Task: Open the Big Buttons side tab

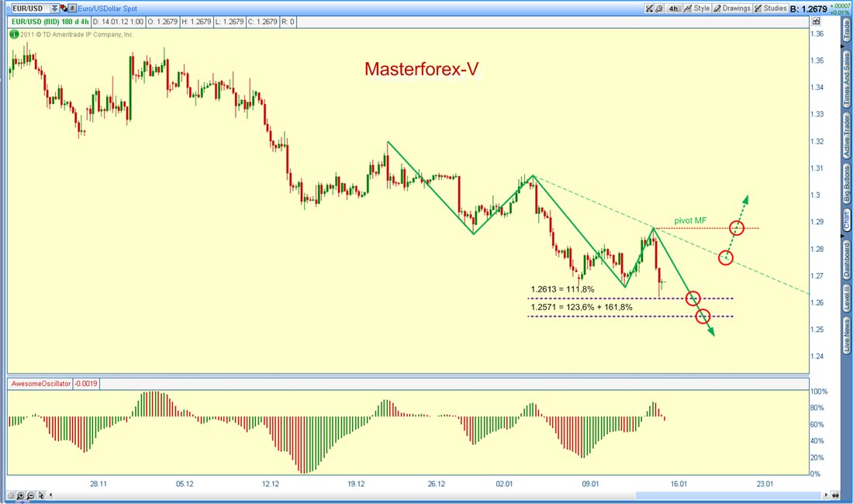Action: coord(847,184)
